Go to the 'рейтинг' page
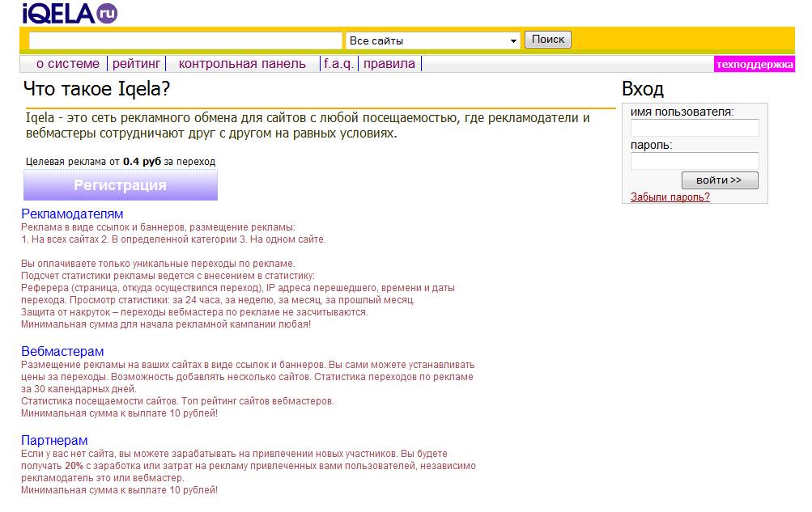The height and width of the screenshot is (512, 812). click(136, 64)
